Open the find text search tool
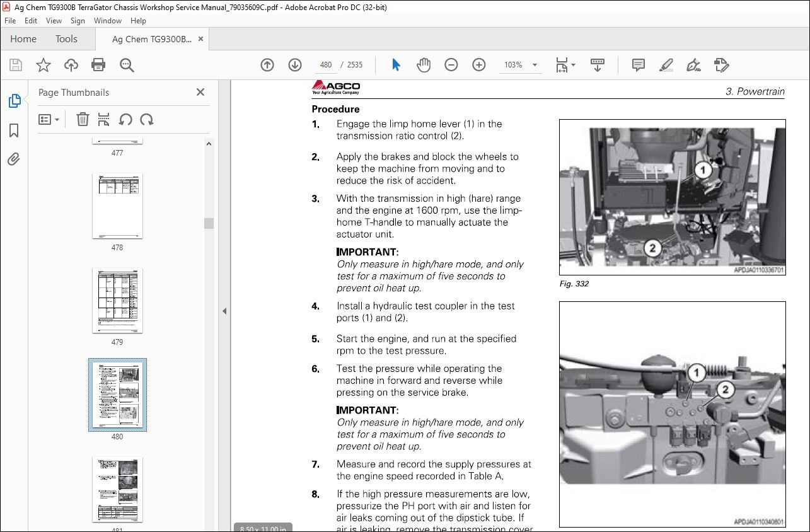Viewport: 810px width, 532px height. point(127,65)
